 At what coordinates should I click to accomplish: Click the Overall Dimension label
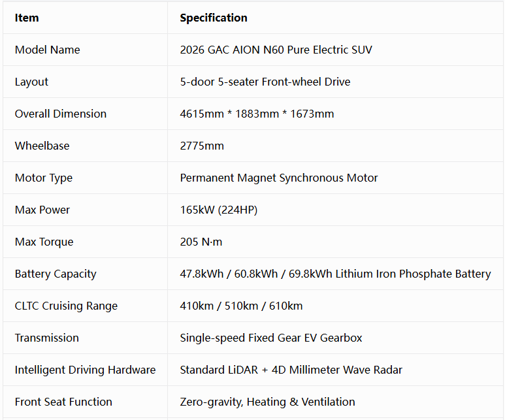(x=61, y=114)
